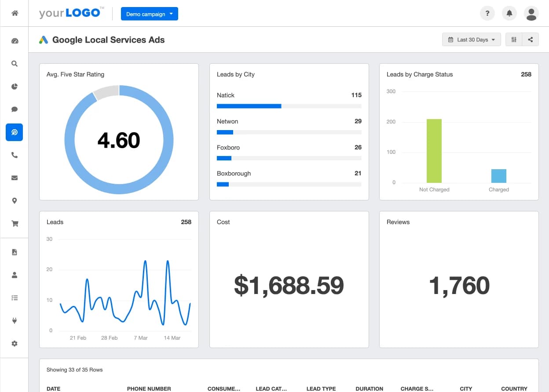Click the Not Charged green bar
Screen dimensions: 549x392
(434, 151)
